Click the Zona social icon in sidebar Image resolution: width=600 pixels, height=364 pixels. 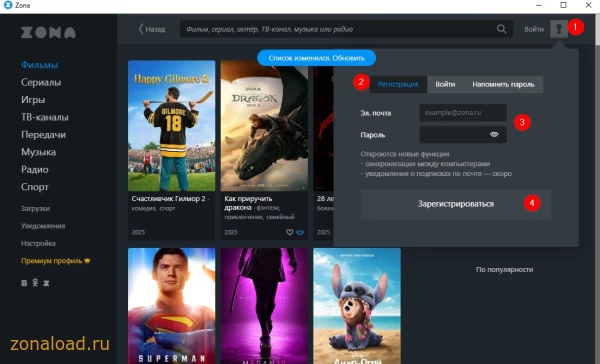pos(46,283)
